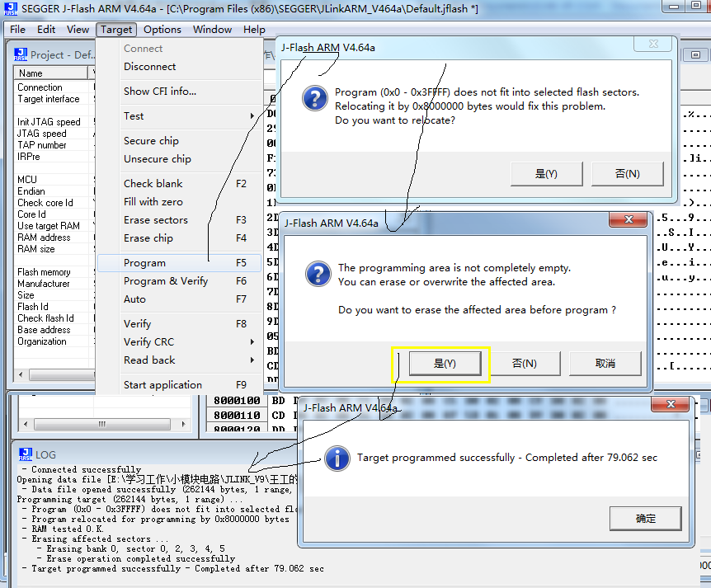Click the info icon in success dialog

pos(337,459)
